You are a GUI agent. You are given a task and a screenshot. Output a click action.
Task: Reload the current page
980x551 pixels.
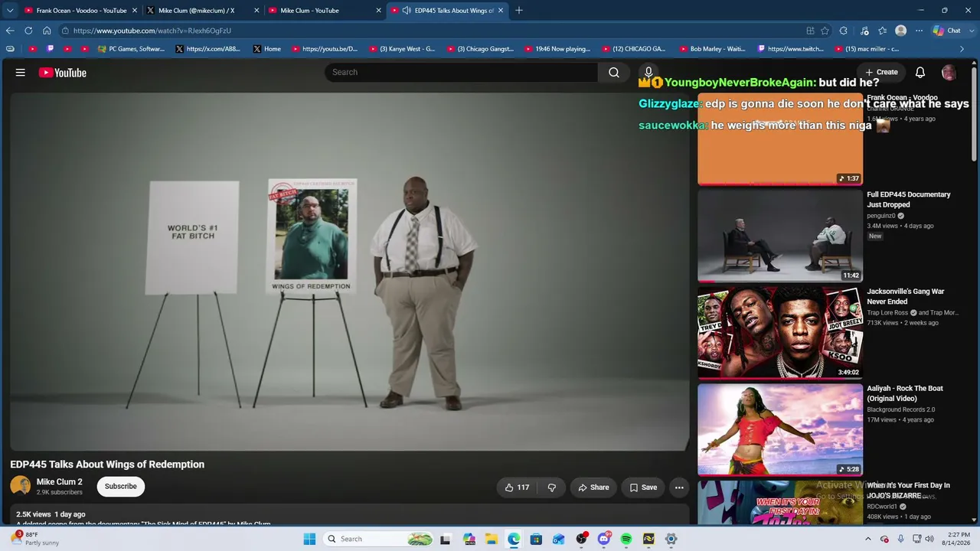pyautogui.click(x=28, y=31)
